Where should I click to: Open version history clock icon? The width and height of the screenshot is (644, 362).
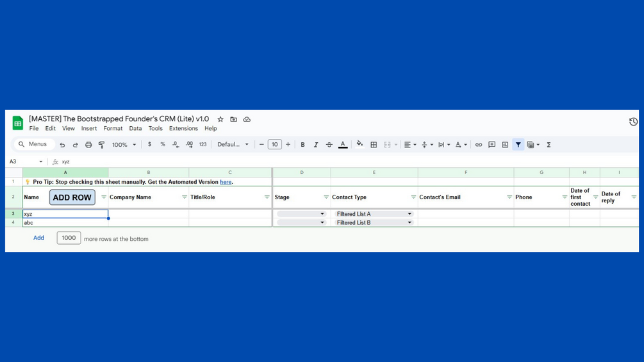point(633,122)
